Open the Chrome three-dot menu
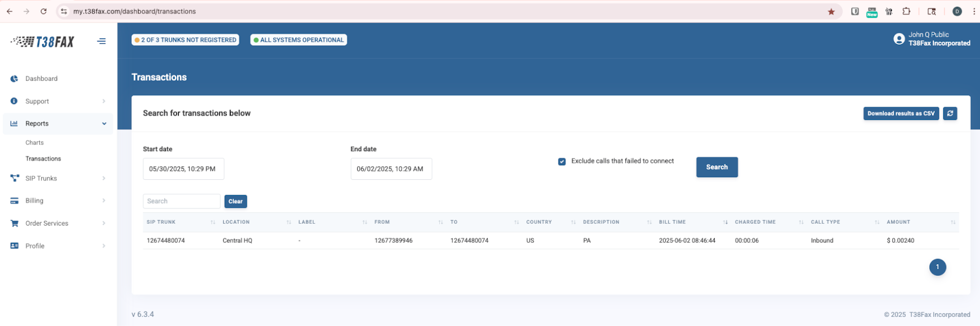This screenshot has height=326, width=980. (974, 11)
